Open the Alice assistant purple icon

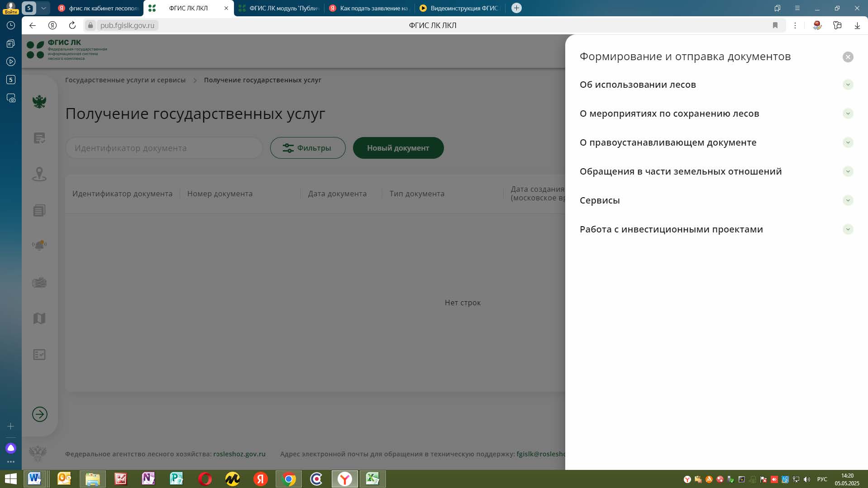(x=11, y=448)
